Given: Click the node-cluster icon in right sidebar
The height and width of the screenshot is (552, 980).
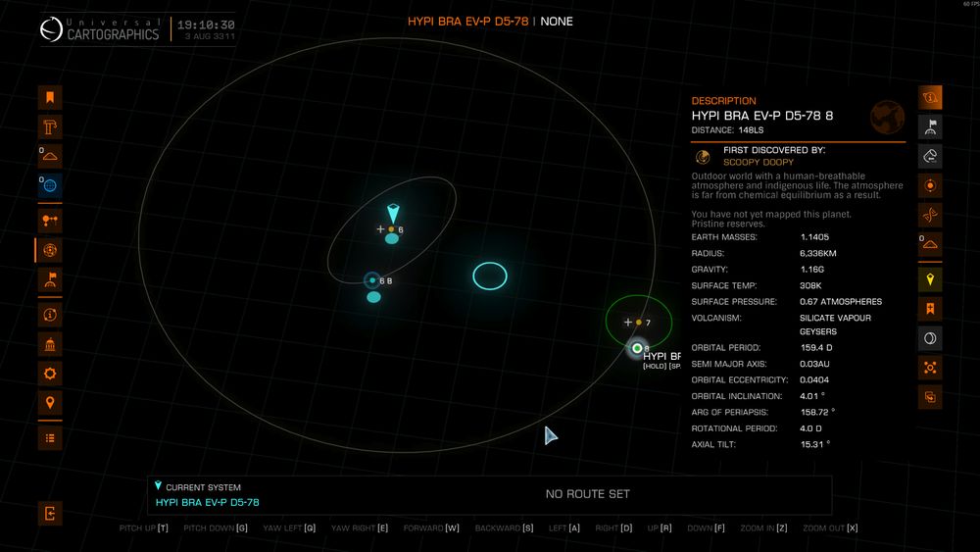Looking at the screenshot, I should (930, 368).
